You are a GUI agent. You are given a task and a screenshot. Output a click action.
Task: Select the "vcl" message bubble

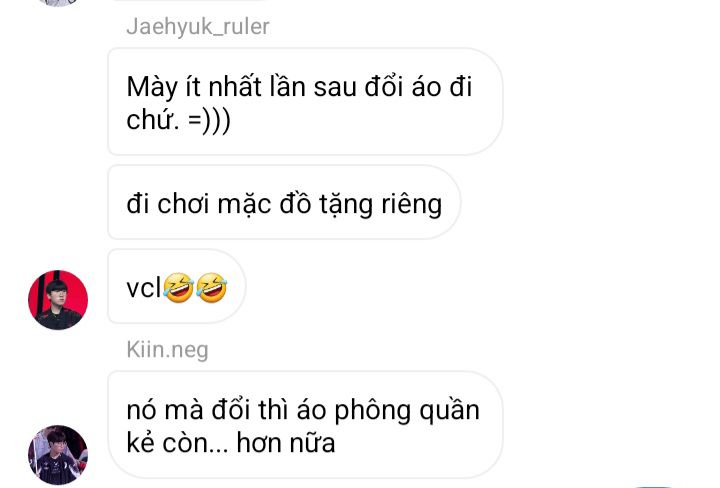pyautogui.click(x=177, y=286)
